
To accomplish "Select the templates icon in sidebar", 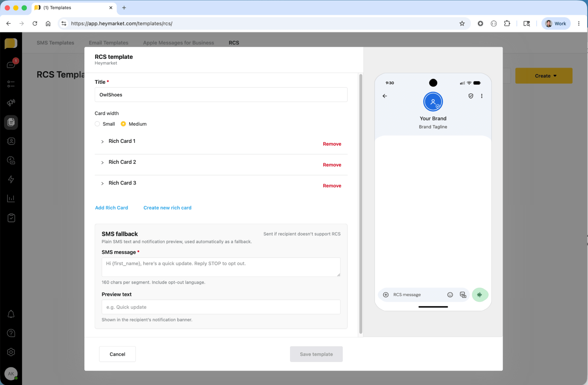I will [11, 122].
